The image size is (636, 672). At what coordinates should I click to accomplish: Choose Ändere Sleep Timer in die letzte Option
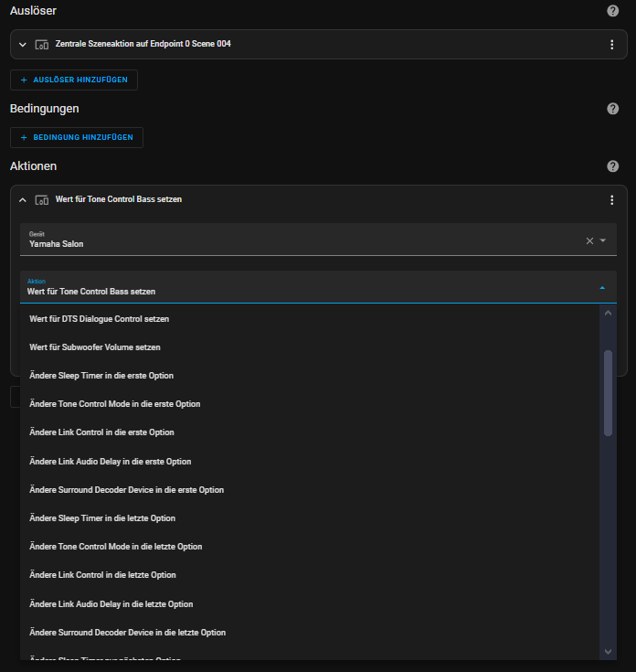(309, 517)
